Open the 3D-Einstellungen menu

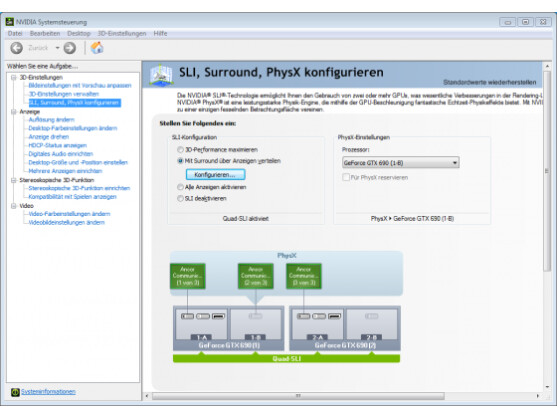pos(122,33)
